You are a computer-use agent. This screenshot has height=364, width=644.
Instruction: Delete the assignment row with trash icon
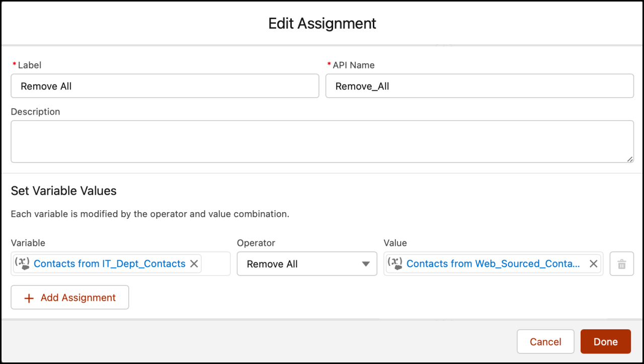(621, 264)
